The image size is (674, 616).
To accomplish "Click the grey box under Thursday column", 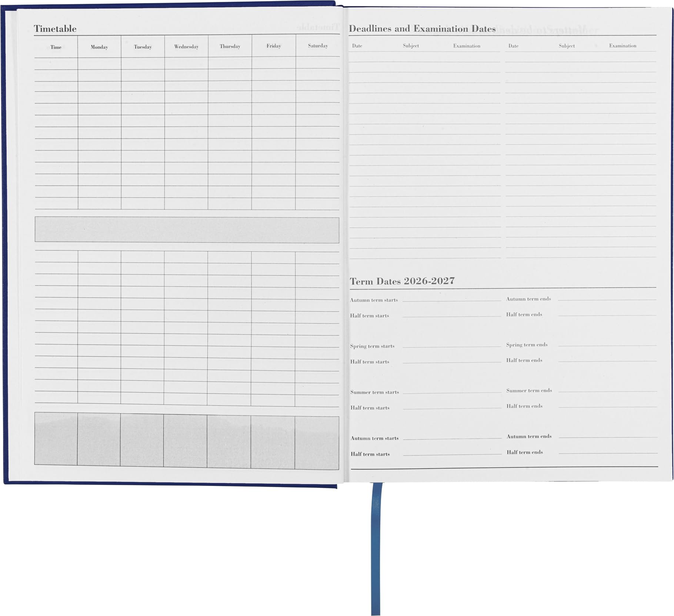I will [x=229, y=441].
